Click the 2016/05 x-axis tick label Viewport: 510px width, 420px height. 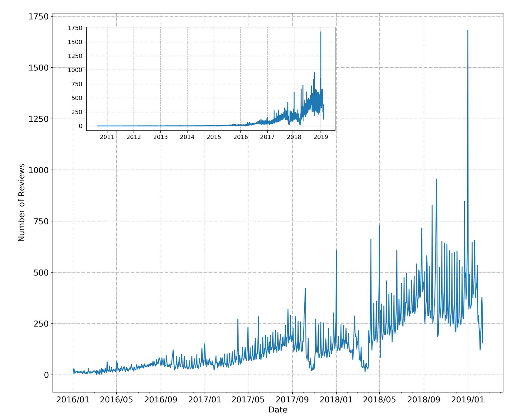point(116,400)
